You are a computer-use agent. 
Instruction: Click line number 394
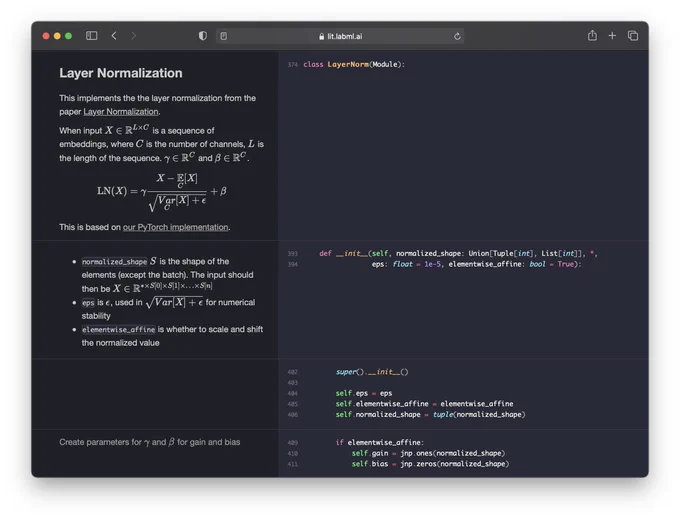(x=293, y=264)
